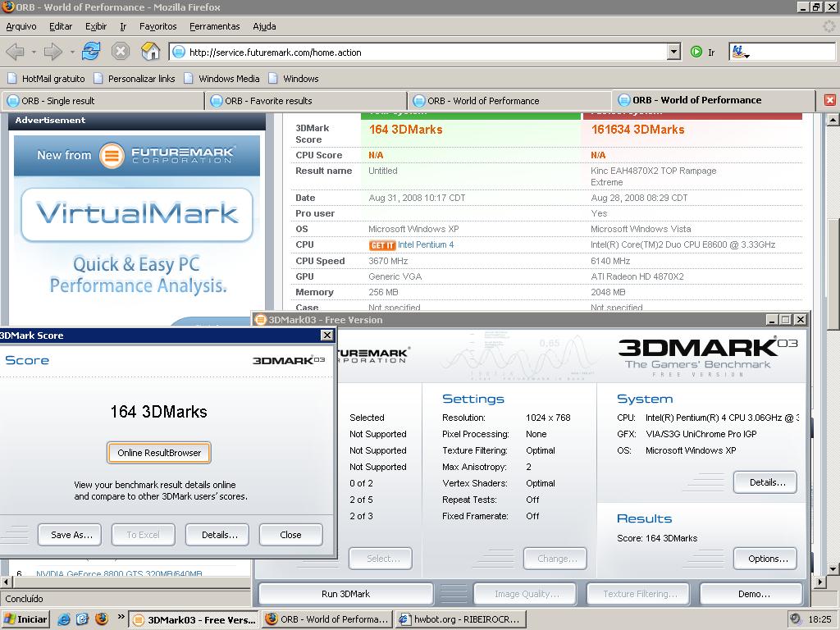Open the Favoritos menu
Viewport: 840px width, 630px height.
click(x=158, y=26)
